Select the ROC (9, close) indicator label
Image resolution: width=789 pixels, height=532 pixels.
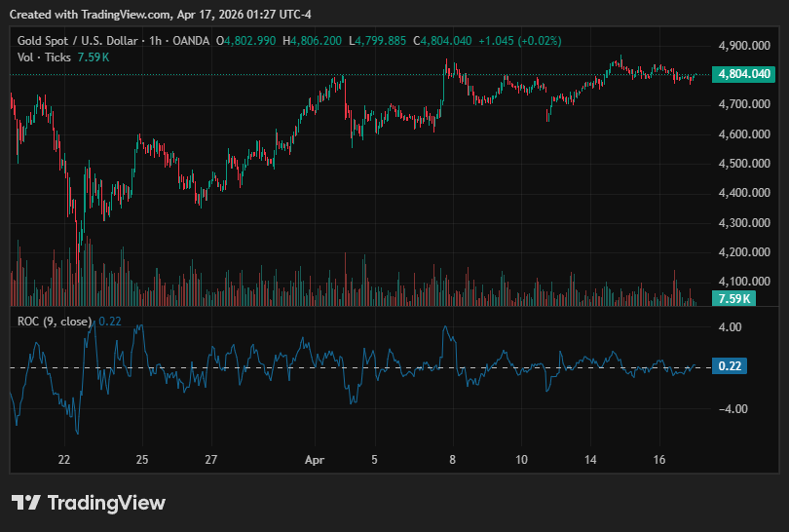[x=55, y=322]
